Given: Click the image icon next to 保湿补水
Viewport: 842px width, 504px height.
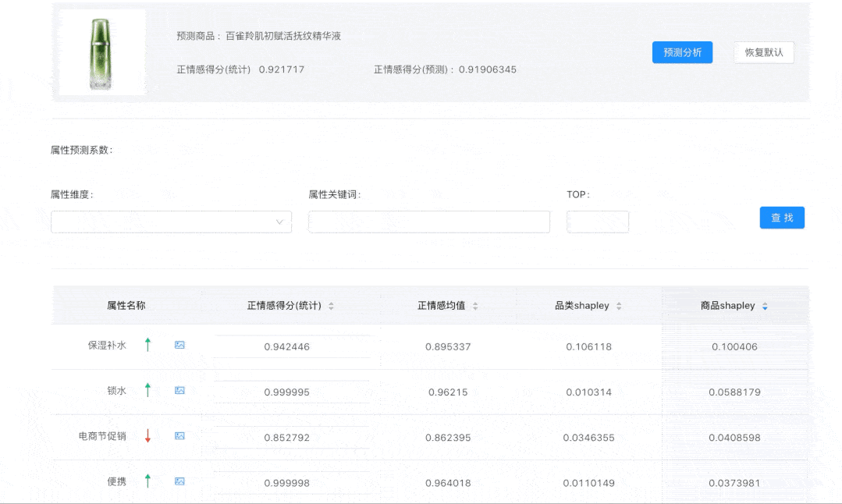Looking at the screenshot, I should 179,345.
